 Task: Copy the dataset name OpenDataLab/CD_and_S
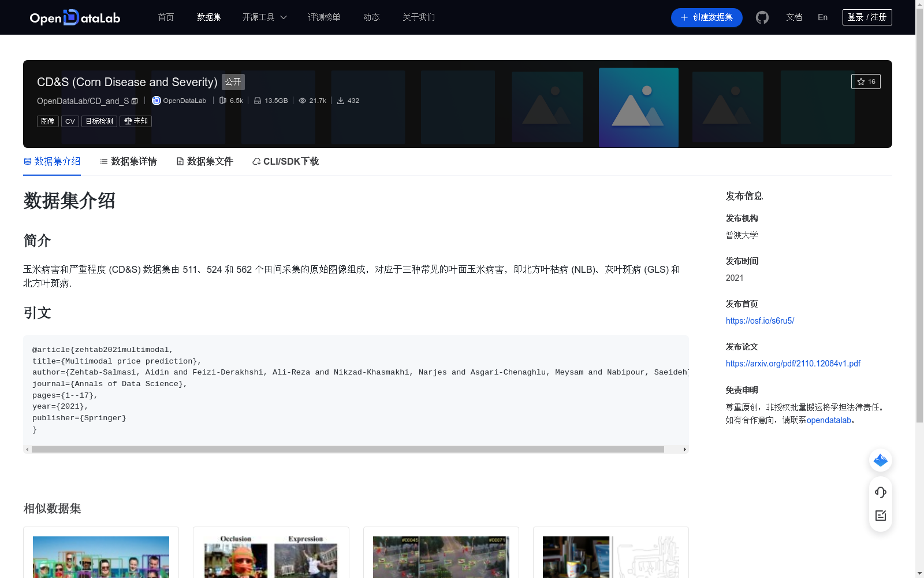pos(134,101)
